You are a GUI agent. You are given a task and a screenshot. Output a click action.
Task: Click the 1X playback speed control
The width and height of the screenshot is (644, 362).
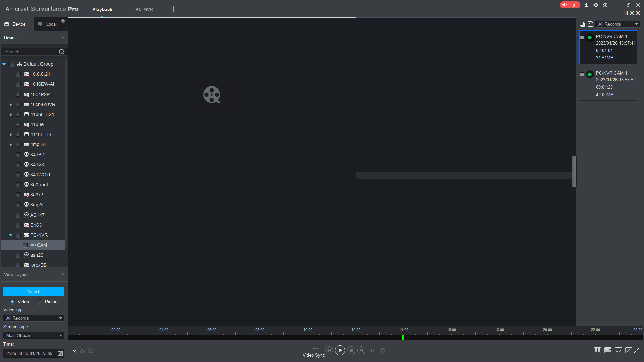(x=372, y=350)
